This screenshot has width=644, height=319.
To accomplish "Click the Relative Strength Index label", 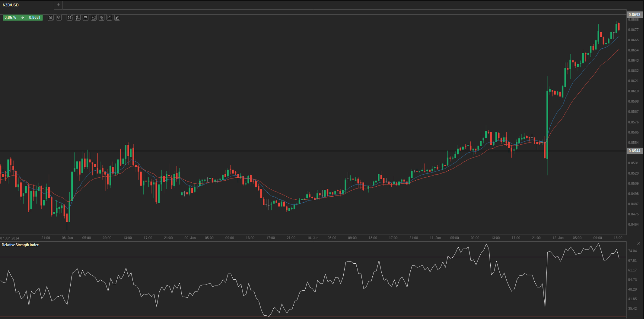I will (x=20, y=245).
